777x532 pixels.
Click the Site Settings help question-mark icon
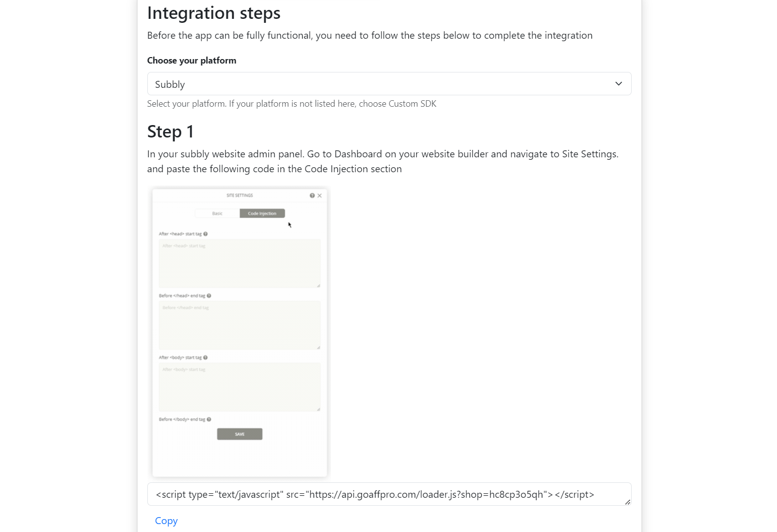tap(312, 196)
